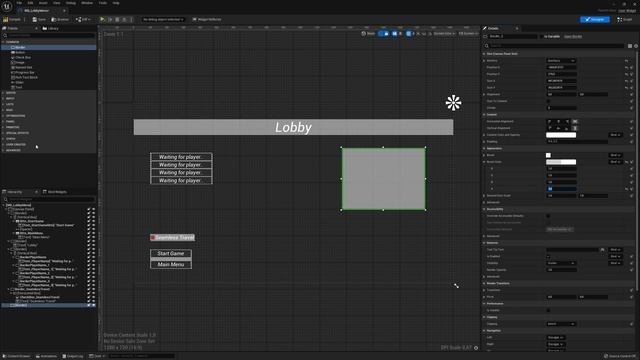Set horizontal alignment to Fill

click(x=575, y=121)
